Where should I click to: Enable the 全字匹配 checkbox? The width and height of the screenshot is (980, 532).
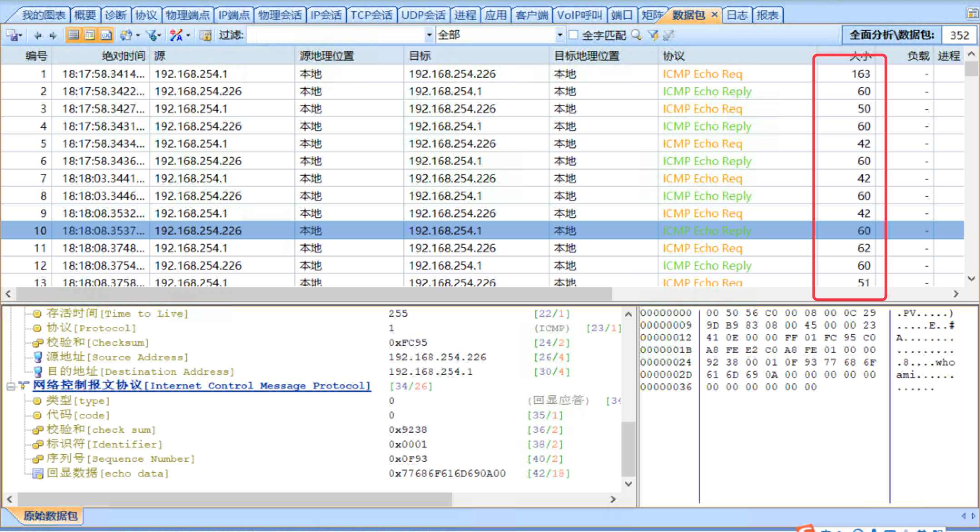pyautogui.click(x=574, y=35)
